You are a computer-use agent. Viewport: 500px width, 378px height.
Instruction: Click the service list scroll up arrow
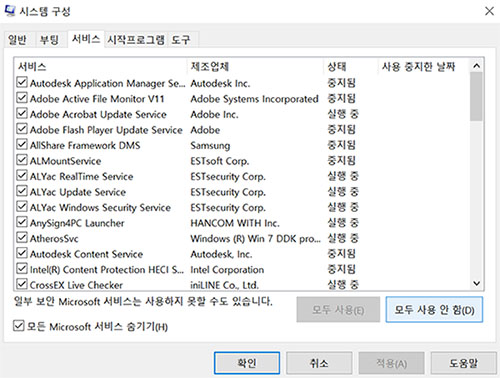click(x=477, y=66)
